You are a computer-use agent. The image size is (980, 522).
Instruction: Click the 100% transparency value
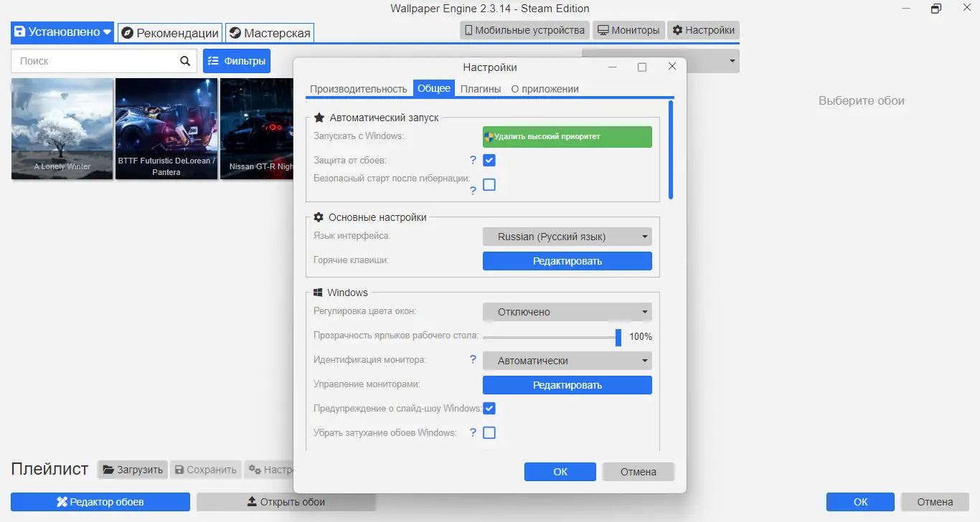(641, 336)
